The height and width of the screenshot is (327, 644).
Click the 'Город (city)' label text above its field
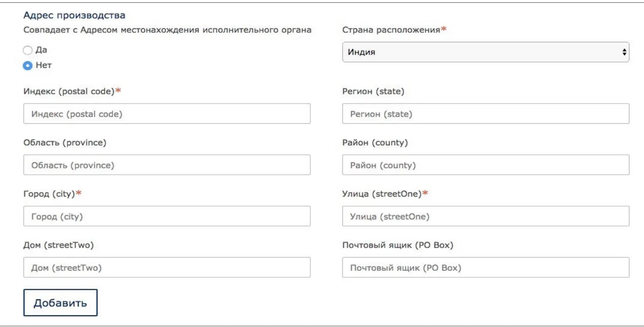tap(49, 194)
